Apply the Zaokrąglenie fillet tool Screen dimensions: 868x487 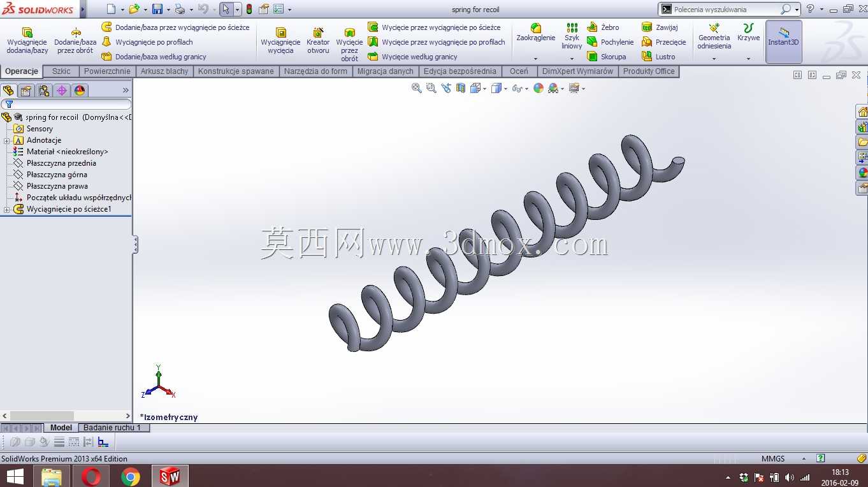(x=536, y=33)
